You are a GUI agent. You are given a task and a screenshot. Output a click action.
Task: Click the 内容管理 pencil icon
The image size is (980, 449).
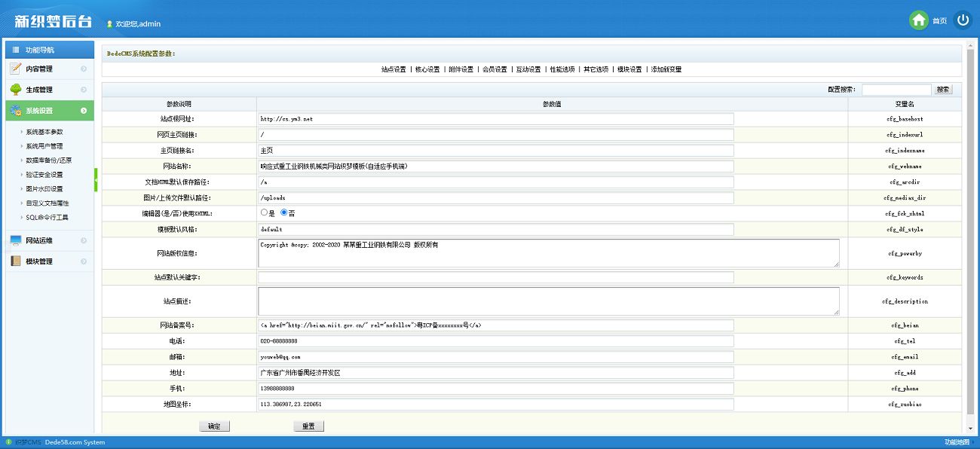tap(16, 69)
